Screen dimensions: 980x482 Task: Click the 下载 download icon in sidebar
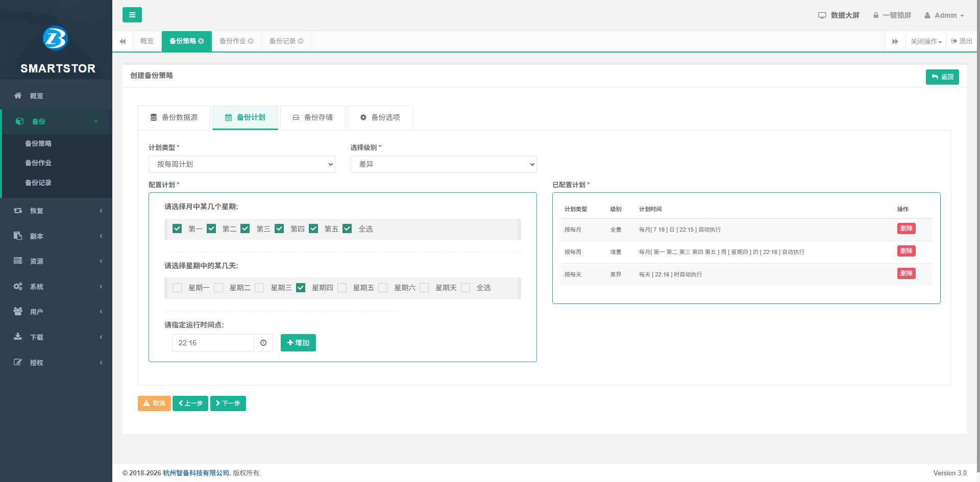(x=18, y=337)
